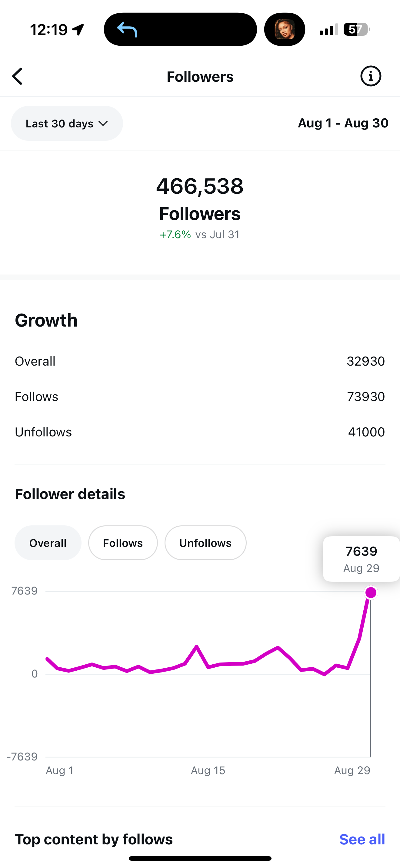This screenshot has width=400, height=868.
Task: Tap the Aug 1 - Aug 30 date range
Action: (x=343, y=123)
